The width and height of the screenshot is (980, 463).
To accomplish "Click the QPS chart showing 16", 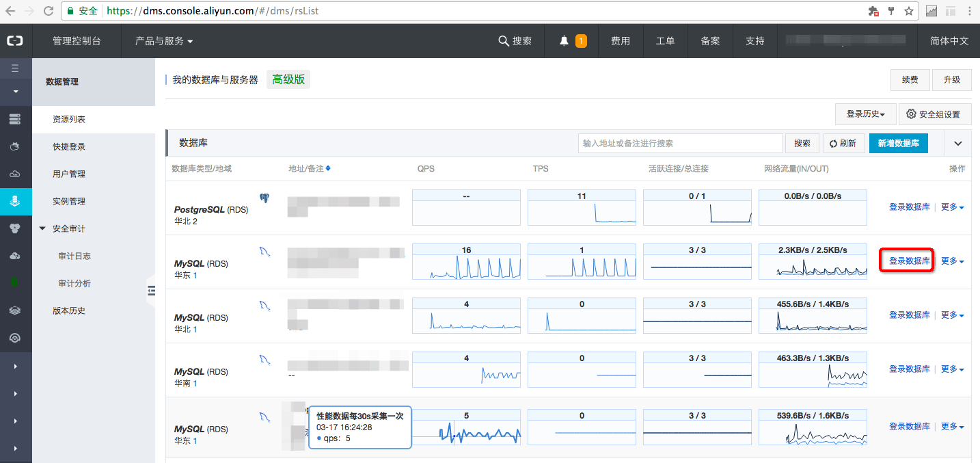I will 466,262.
